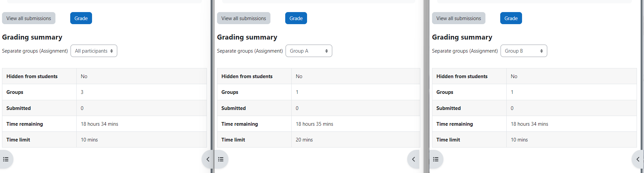This screenshot has height=173, width=644.
Task: Open the Group A selector dropdown
Action: coord(309,51)
